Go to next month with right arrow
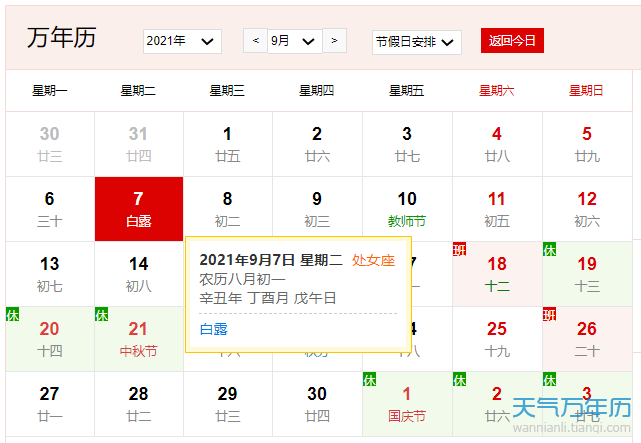Image resolution: width=641 pixels, height=443 pixels. click(x=334, y=40)
